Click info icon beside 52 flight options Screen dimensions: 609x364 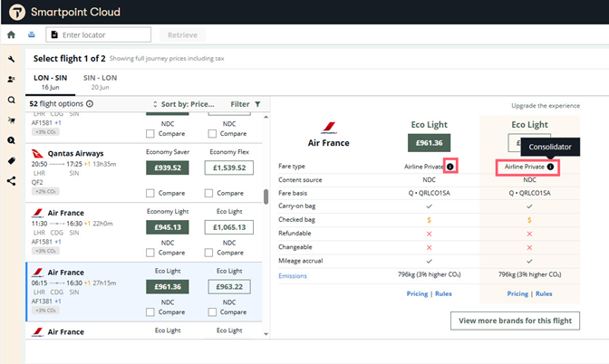coord(90,103)
